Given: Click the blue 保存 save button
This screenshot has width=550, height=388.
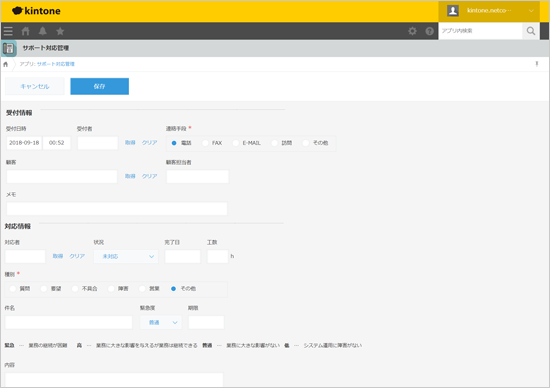Looking at the screenshot, I should (100, 86).
